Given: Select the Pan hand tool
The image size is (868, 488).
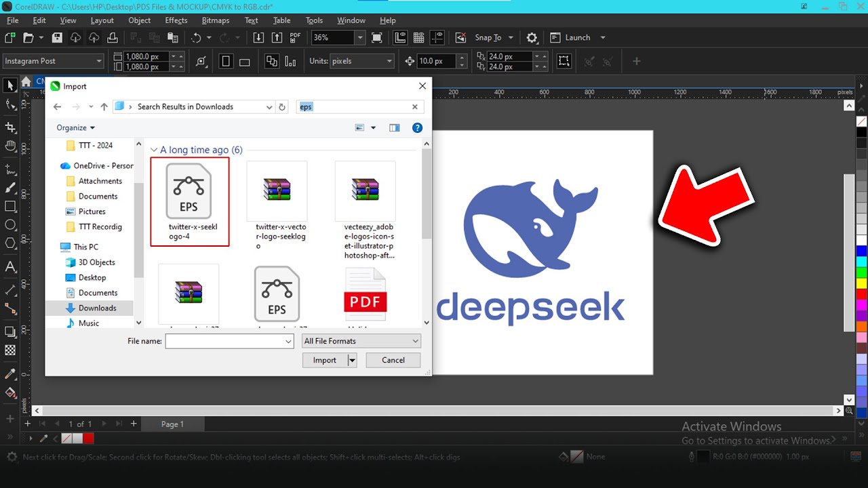Looking at the screenshot, I should (10, 146).
